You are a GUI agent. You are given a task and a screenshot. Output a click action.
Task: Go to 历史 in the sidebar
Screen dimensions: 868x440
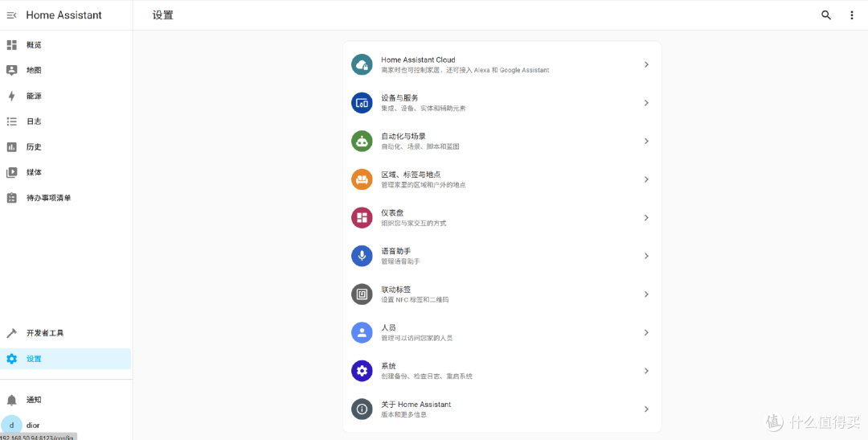pos(34,147)
